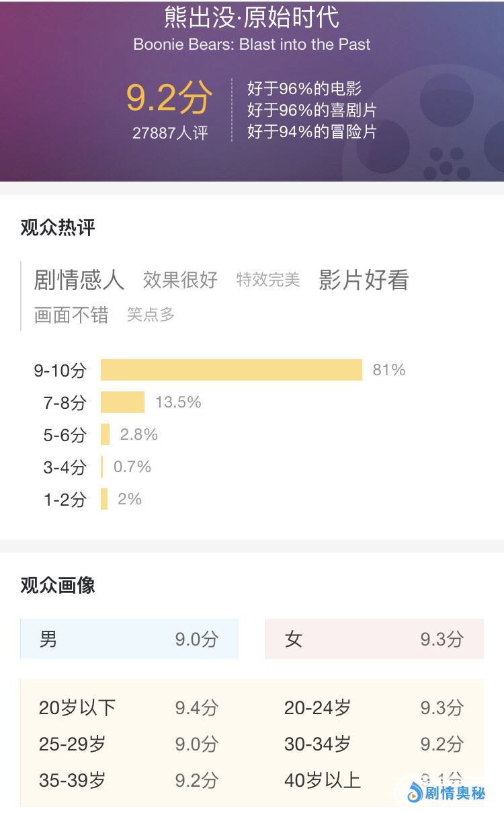Click the 9-10分 rating bar
The width and height of the screenshot is (504, 813).
coord(231,370)
